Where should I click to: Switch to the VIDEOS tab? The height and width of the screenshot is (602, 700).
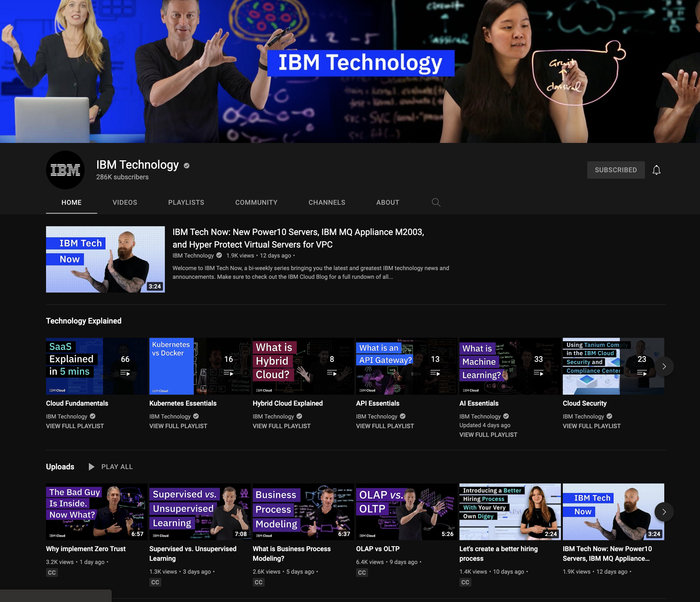[x=125, y=202]
